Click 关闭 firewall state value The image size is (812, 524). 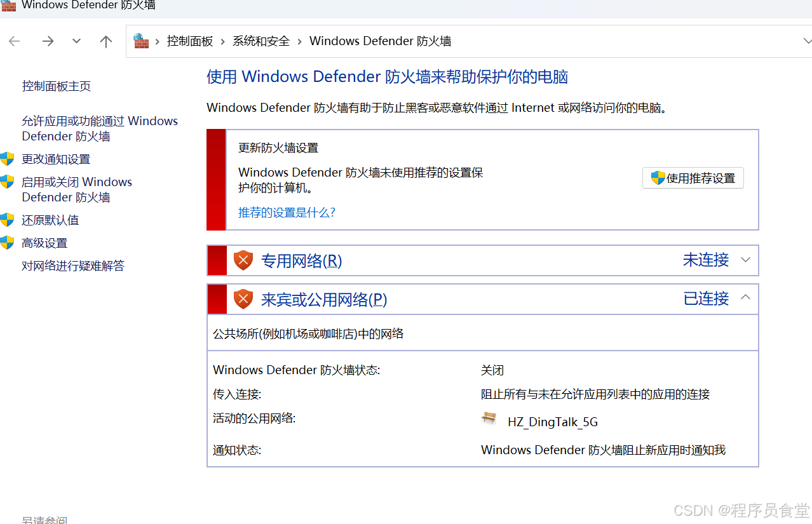492,370
